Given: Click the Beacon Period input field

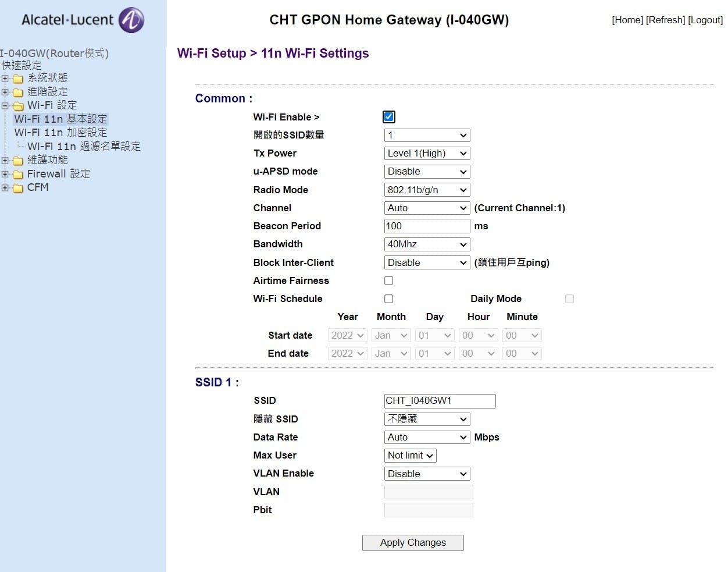Looking at the screenshot, I should [x=427, y=226].
